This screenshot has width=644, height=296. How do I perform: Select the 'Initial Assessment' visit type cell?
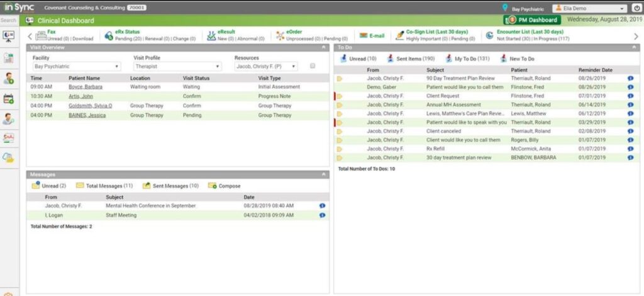coord(279,87)
